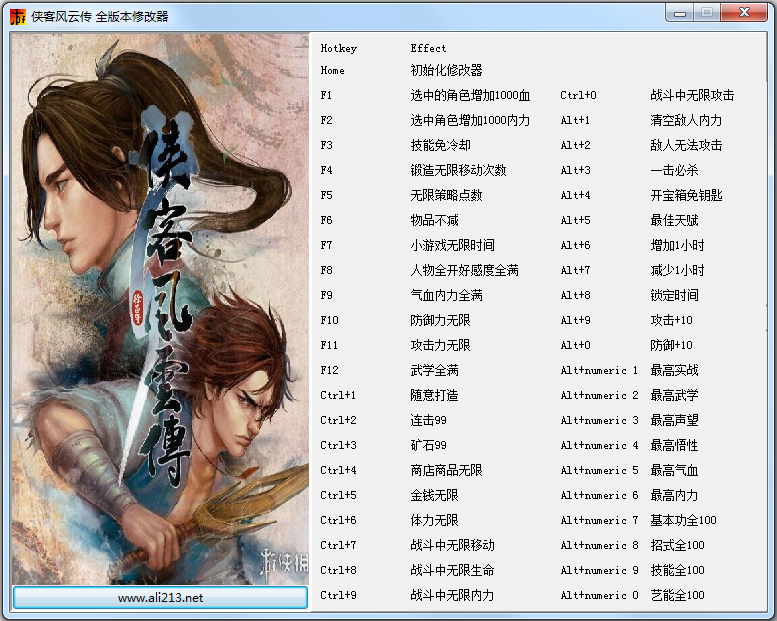The height and width of the screenshot is (621, 777).
Task: Click the 物品不减 effect label
Action: coord(434,221)
